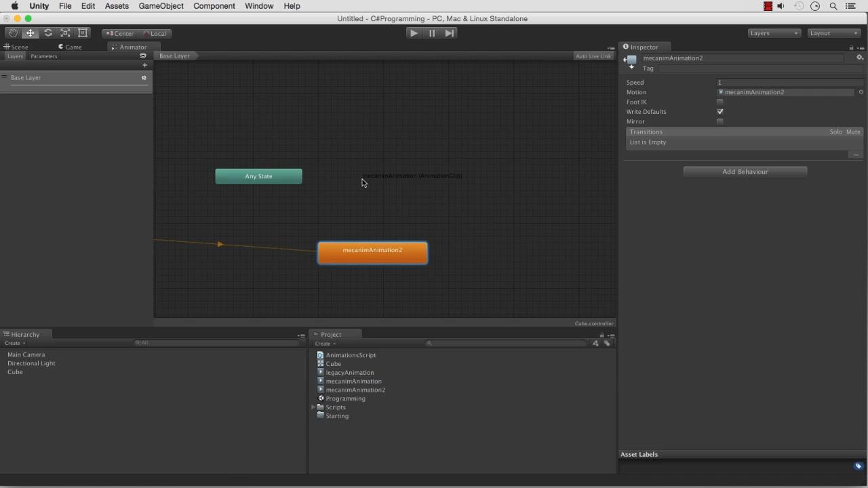Lock the Inspector panel
The width and height of the screenshot is (868, 488).
[x=851, y=47]
